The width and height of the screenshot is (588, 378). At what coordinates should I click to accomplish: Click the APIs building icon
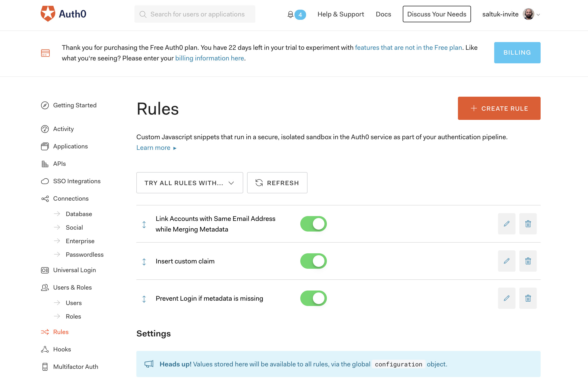click(45, 164)
